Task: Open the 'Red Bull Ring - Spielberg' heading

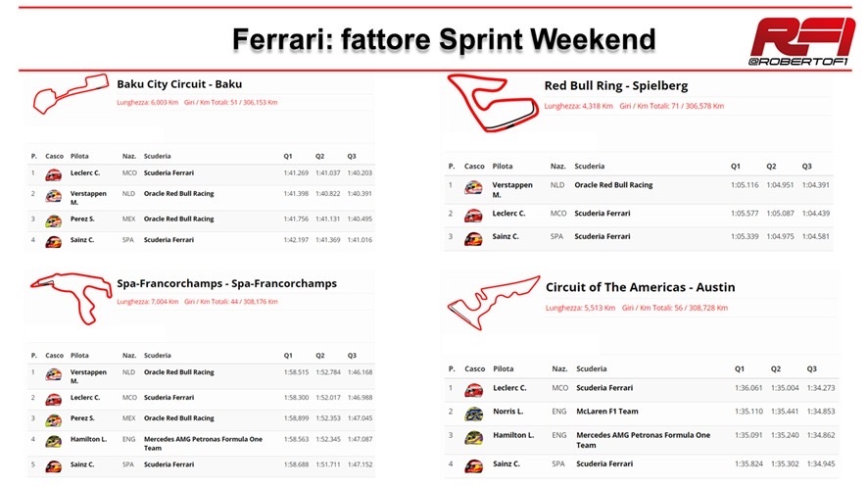Action: (x=615, y=86)
